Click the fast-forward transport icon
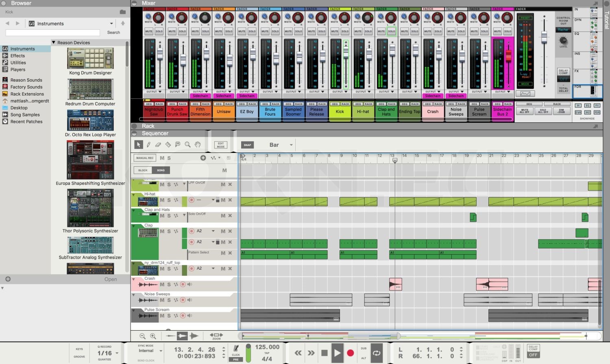610x364 pixels. point(311,353)
